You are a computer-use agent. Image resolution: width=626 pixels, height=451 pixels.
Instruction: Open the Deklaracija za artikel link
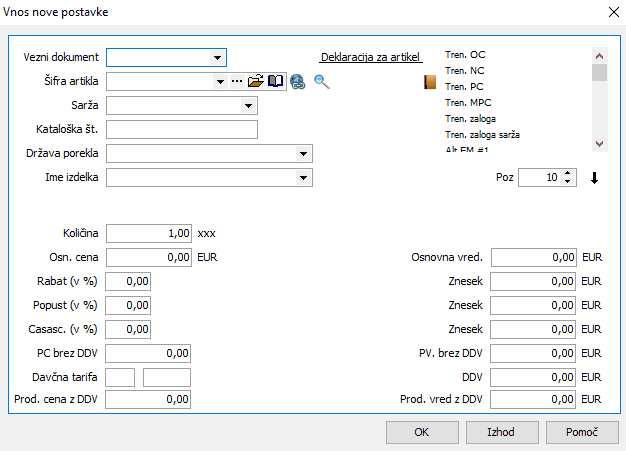[370, 57]
